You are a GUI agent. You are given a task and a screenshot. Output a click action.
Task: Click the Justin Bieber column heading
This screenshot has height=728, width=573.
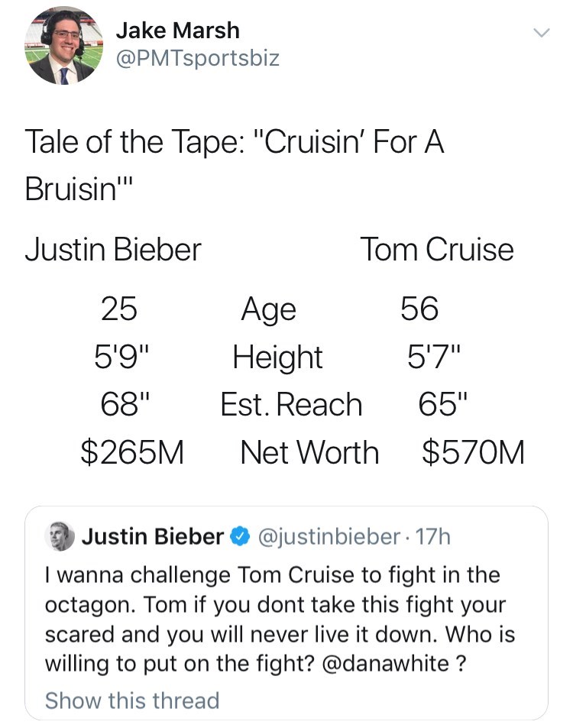(113, 249)
